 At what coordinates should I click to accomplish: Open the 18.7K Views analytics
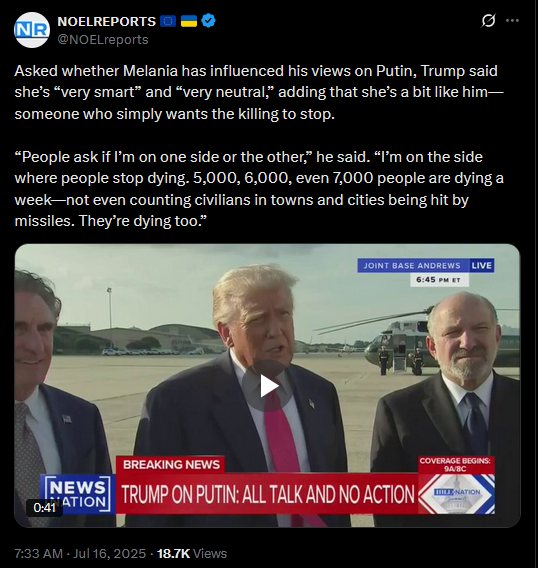[192, 554]
